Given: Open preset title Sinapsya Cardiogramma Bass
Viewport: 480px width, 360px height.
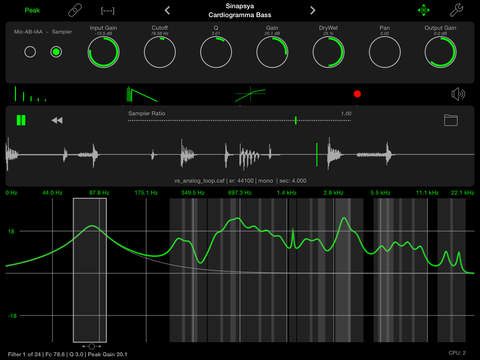Looking at the screenshot, I should 240,10.
